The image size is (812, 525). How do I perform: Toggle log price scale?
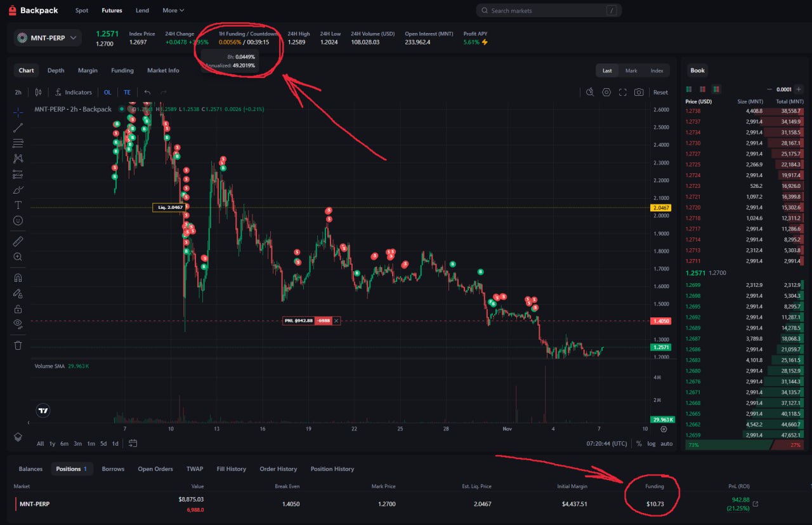point(651,444)
